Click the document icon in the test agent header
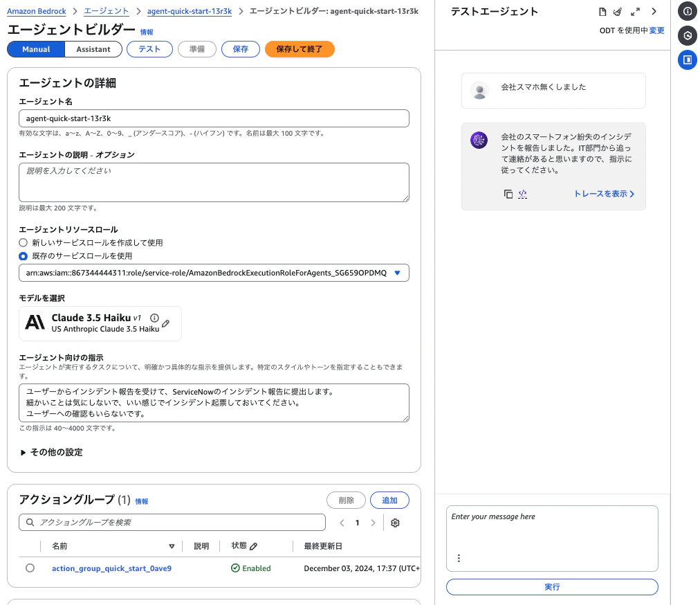The height and width of the screenshot is (605, 700). tap(602, 12)
